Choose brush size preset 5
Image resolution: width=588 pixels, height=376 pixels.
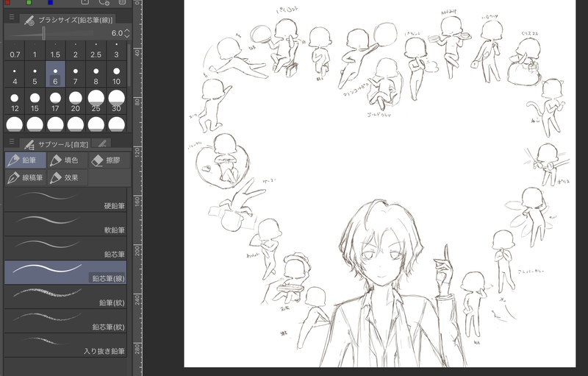35,74
